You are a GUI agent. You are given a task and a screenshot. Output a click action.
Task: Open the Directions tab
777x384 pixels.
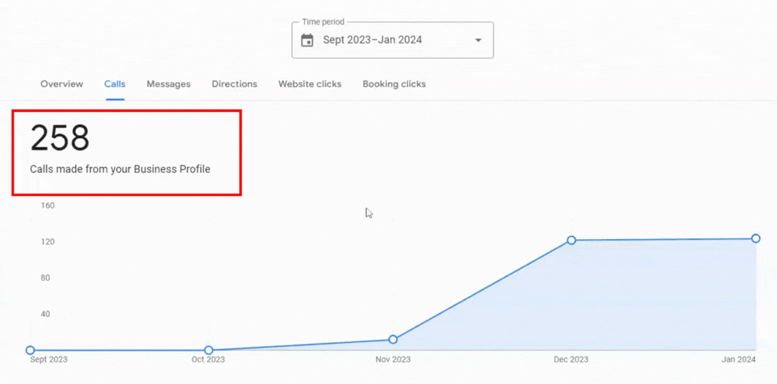(x=234, y=84)
